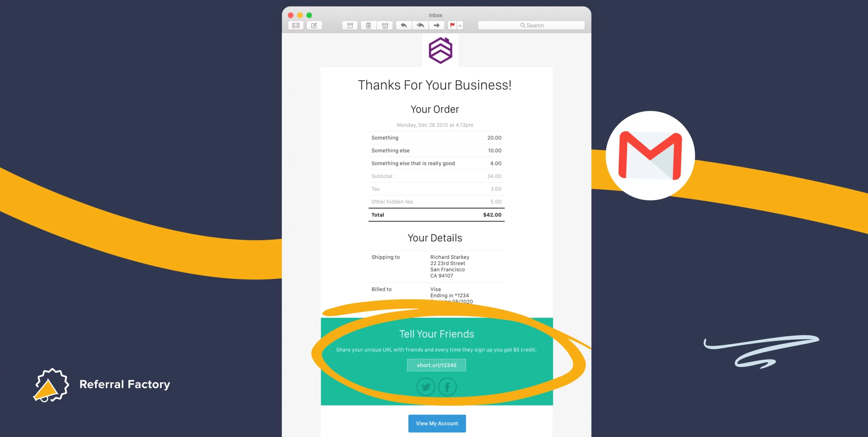868x437 pixels.
Task: Click the short.url/12345 referral link
Action: pyautogui.click(x=436, y=365)
